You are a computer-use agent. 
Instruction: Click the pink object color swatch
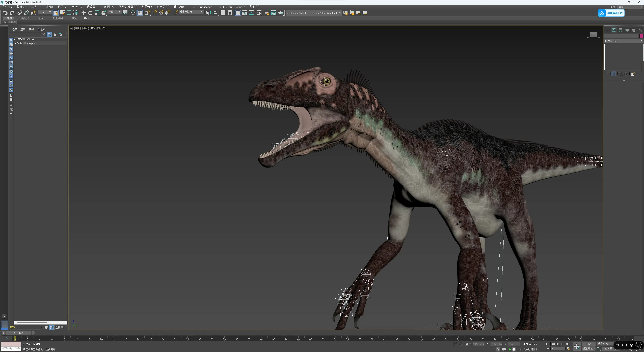(x=641, y=36)
